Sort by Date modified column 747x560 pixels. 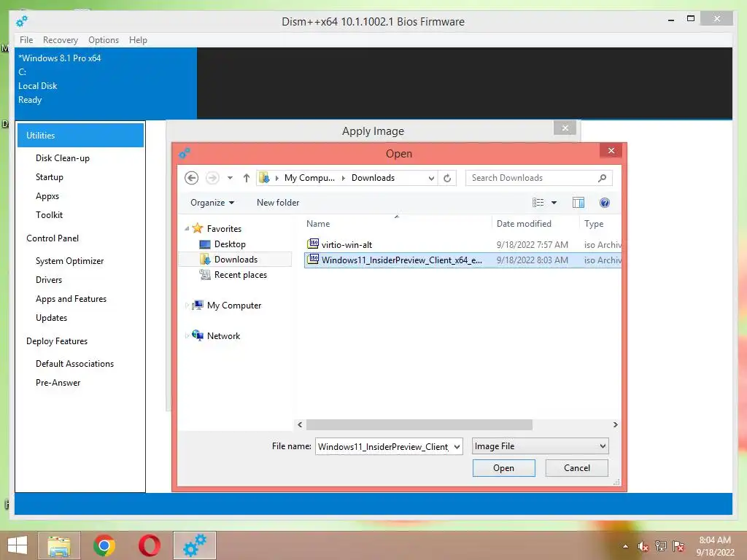coord(524,224)
